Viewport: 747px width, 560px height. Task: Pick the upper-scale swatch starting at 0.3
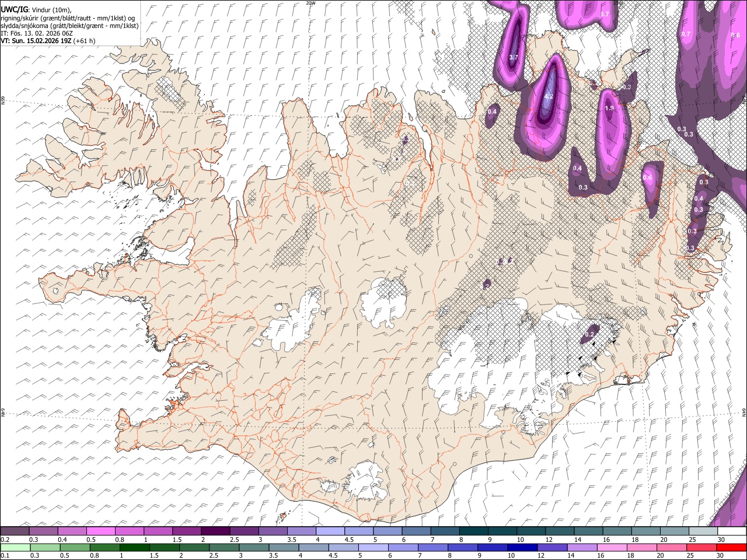pyautogui.click(x=43, y=531)
